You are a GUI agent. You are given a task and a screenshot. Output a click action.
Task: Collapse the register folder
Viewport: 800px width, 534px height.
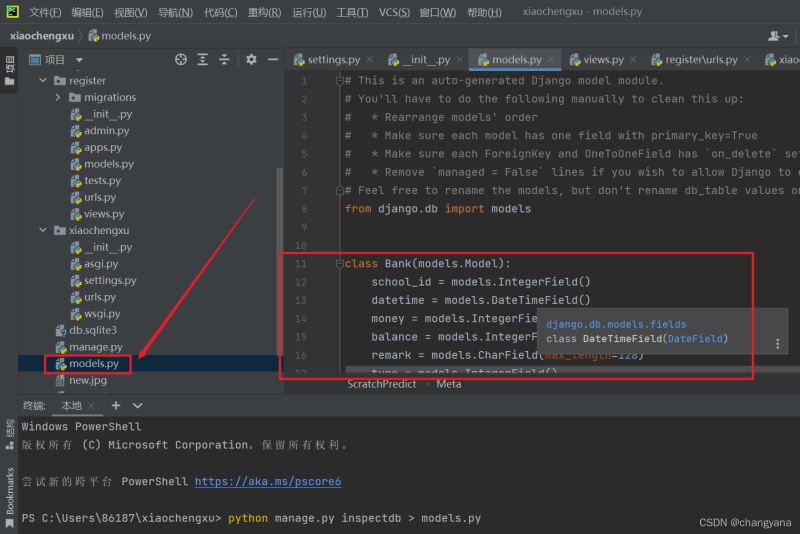click(x=43, y=81)
